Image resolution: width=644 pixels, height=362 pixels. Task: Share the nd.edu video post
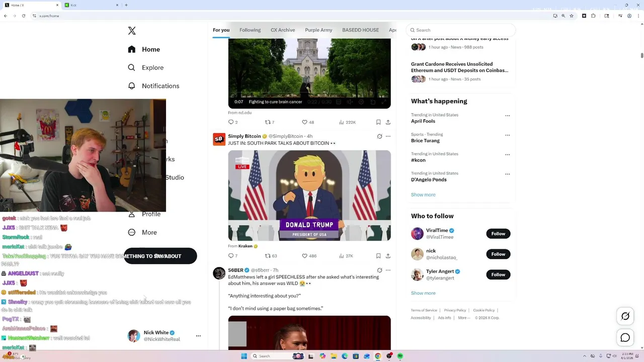coord(388,122)
